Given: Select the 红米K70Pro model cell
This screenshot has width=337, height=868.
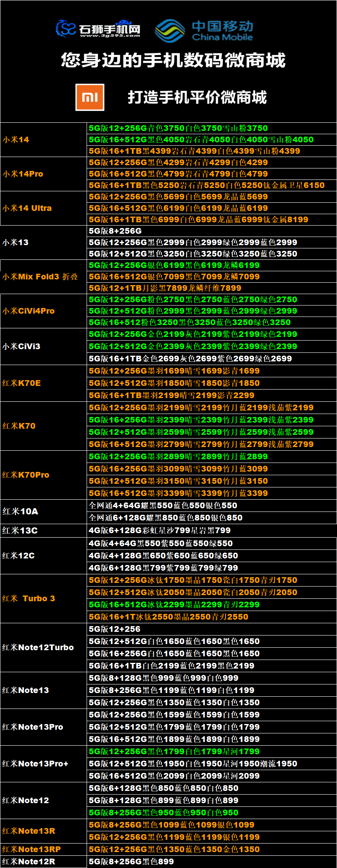Looking at the screenshot, I should tap(26, 475).
